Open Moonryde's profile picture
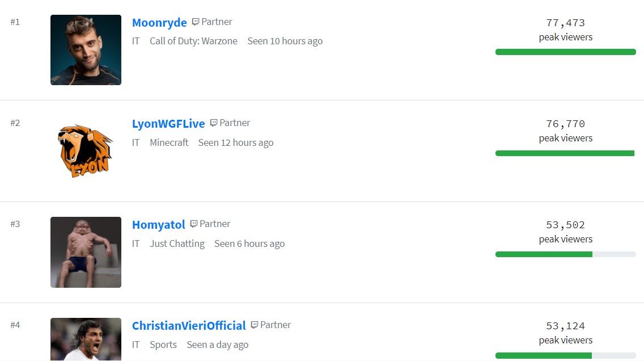The height and width of the screenshot is (361, 644). coord(86,50)
